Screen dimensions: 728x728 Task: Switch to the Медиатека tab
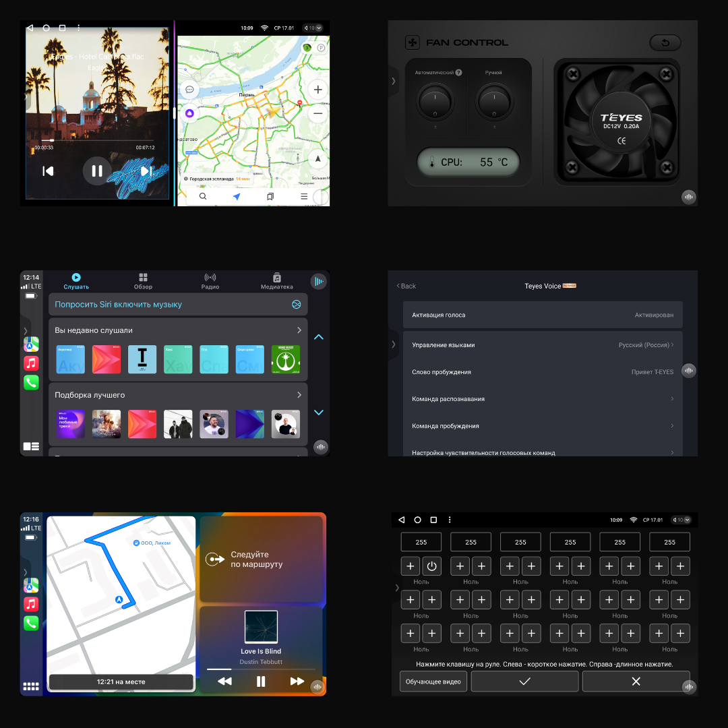pos(277,281)
